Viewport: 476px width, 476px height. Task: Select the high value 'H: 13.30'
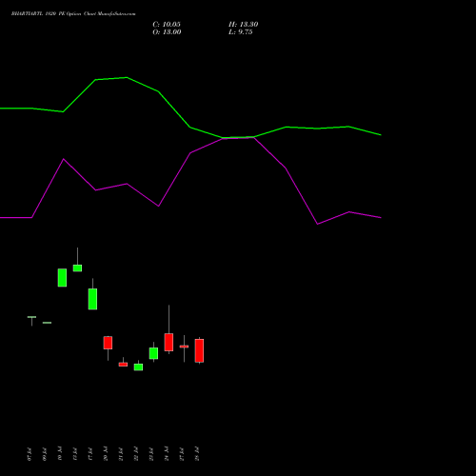[x=244, y=25]
